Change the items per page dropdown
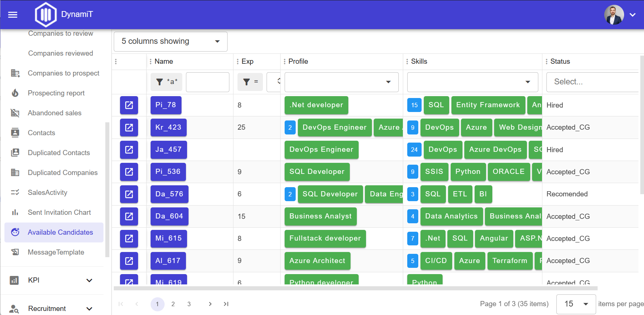Image resolution: width=644 pixels, height=315 pixels. [576, 304]
